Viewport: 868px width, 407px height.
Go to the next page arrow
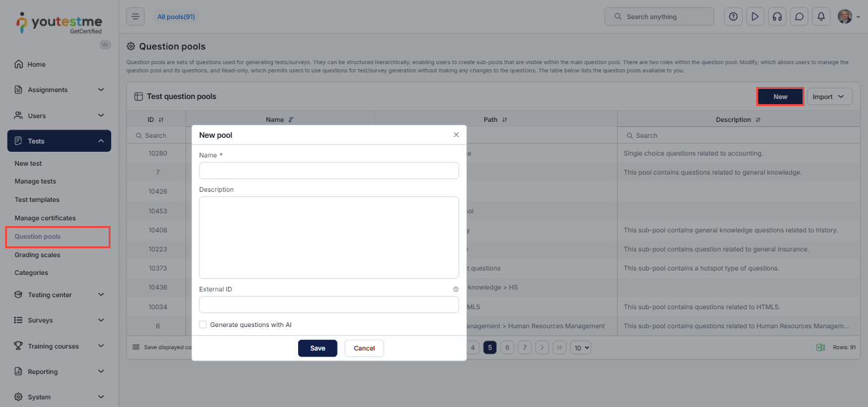(x=542, y=347)
